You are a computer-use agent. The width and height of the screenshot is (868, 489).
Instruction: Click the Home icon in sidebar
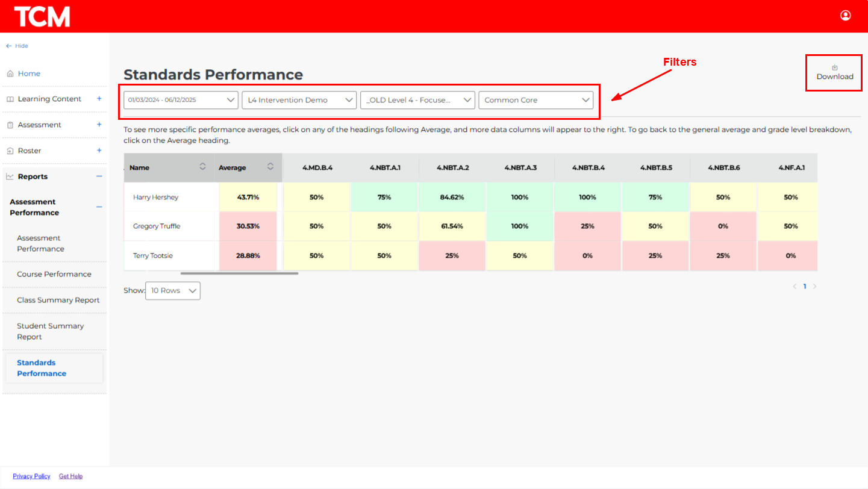(10, 73)
